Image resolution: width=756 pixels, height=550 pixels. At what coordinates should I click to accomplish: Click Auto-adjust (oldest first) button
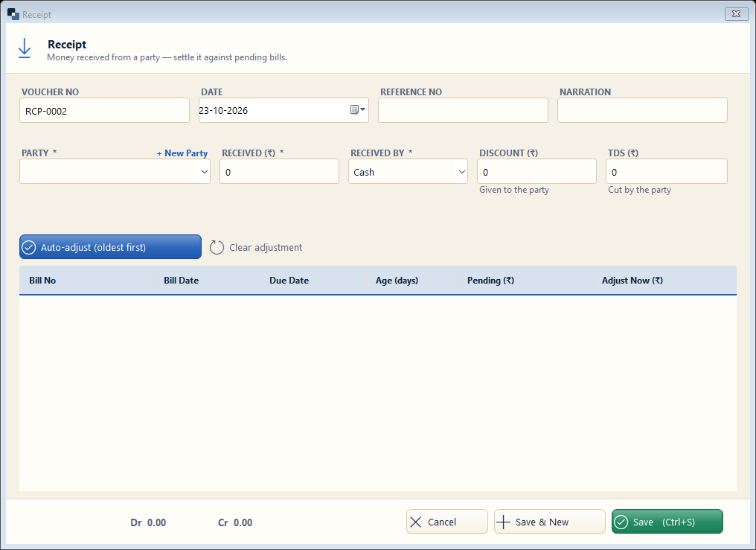click(x=110, y=247)
